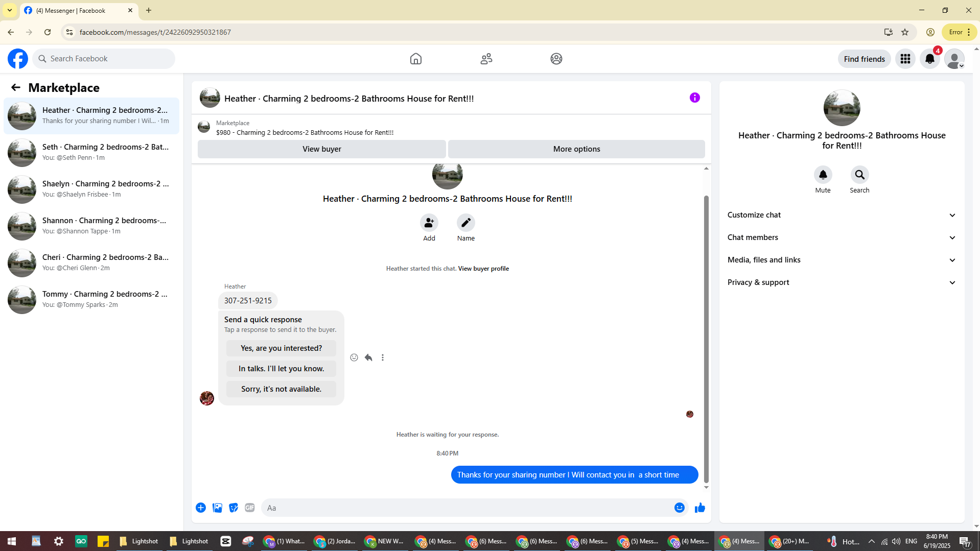Open the account profile avatar menu
This screenshot has width=980, height=551.
(954, 59)
